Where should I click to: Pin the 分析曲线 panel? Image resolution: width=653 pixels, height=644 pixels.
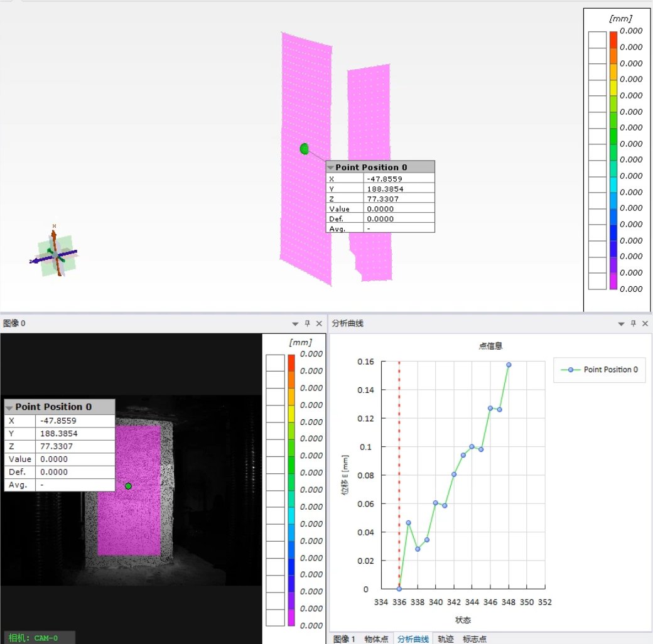pyautogui.click(x=633, y=323)
